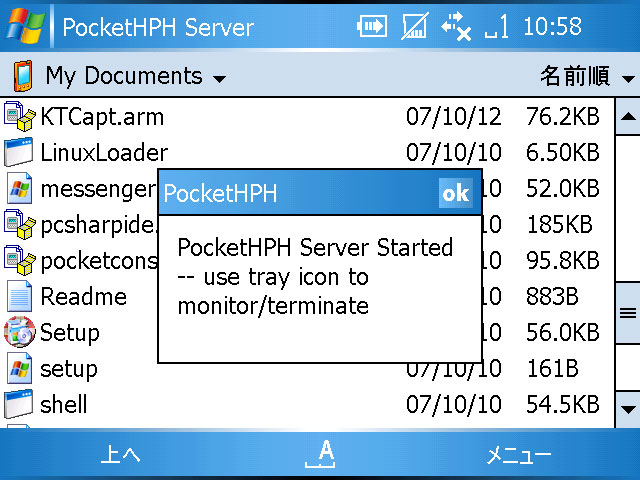Click the crossed-out signal strength icon
640x480 pixels.
415,26
